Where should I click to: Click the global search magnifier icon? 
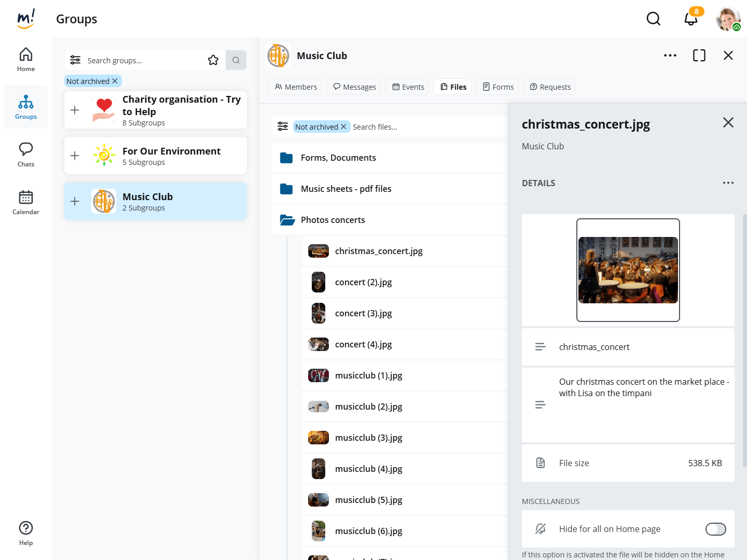point(653,19)
